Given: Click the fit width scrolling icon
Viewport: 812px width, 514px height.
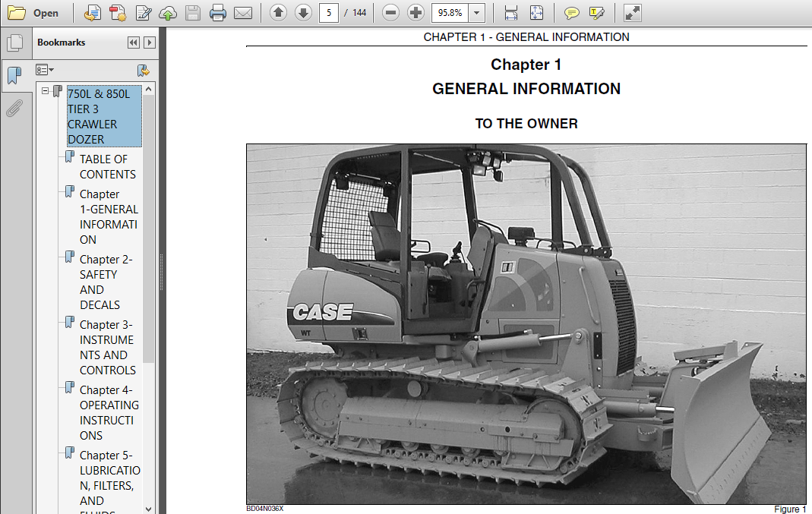Looking at the screenshot, I should click(510, 13).
